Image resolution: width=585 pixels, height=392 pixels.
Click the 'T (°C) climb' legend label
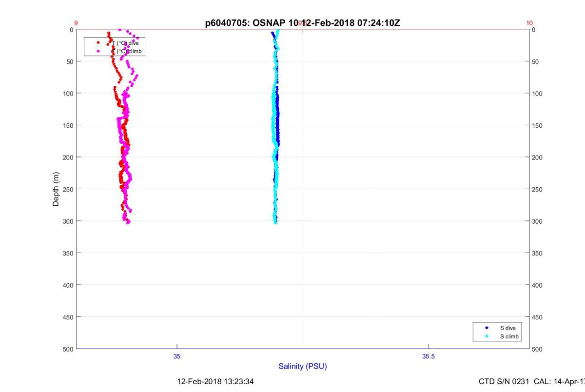pos(127,51)
